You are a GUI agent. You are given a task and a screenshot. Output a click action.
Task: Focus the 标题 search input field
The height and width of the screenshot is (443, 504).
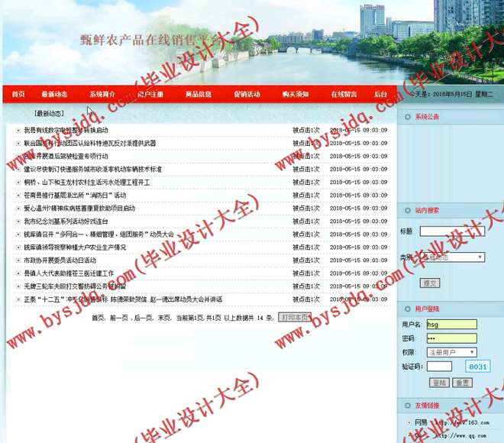(452, 231)
